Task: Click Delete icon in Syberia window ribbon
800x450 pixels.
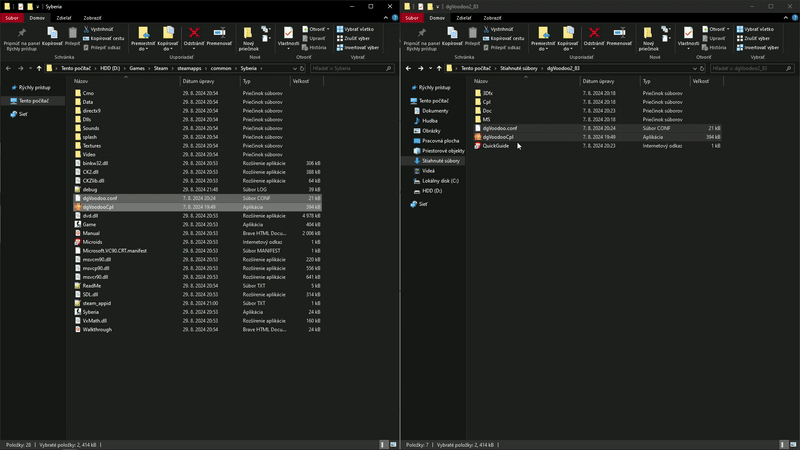Action: (194, 34)
